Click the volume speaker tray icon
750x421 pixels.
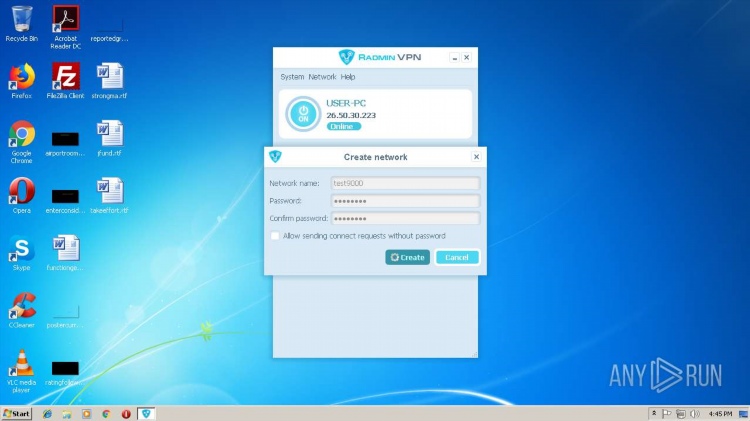pyautogui.click(x=695, y=414)
